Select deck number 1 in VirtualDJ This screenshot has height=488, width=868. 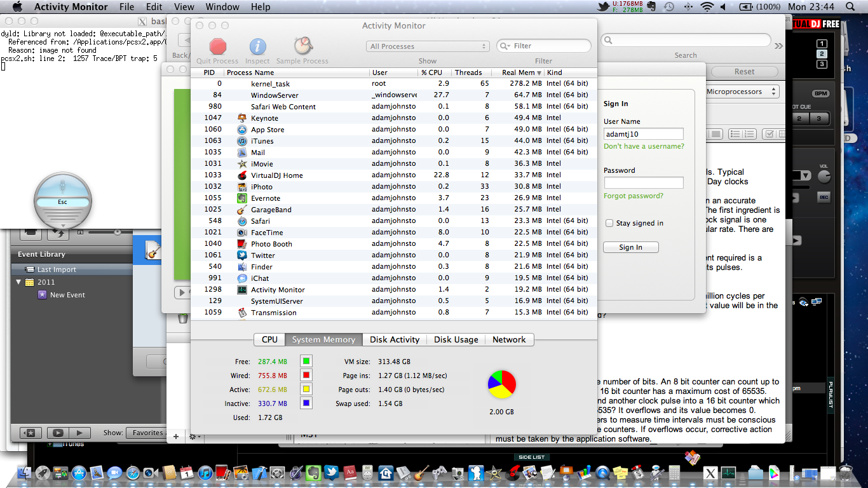click(x=822, y=44)
